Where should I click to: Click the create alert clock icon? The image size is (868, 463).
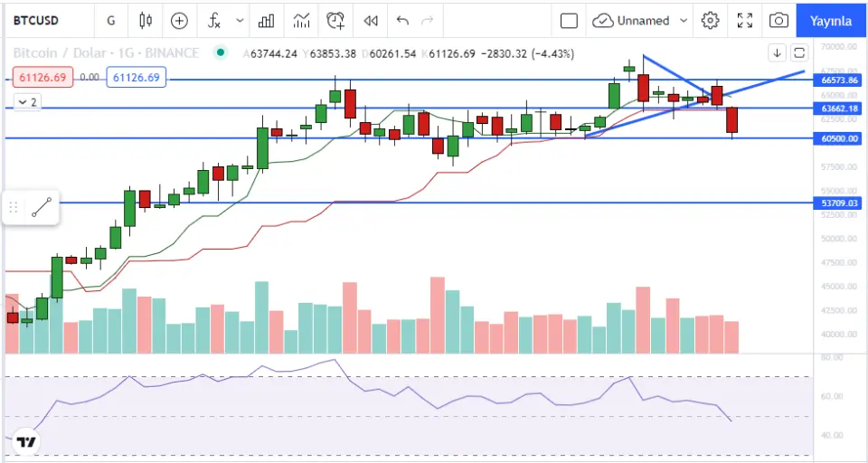[x=336, y=20]
